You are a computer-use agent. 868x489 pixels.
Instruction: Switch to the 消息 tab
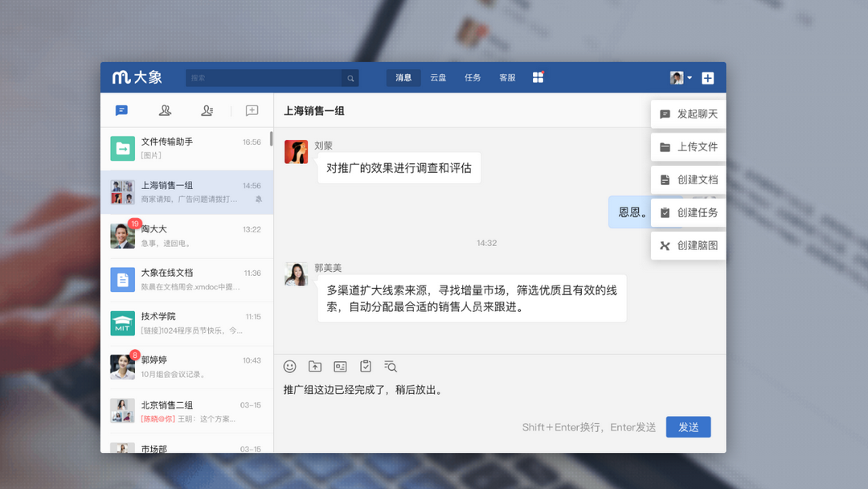tap(403, 77)
